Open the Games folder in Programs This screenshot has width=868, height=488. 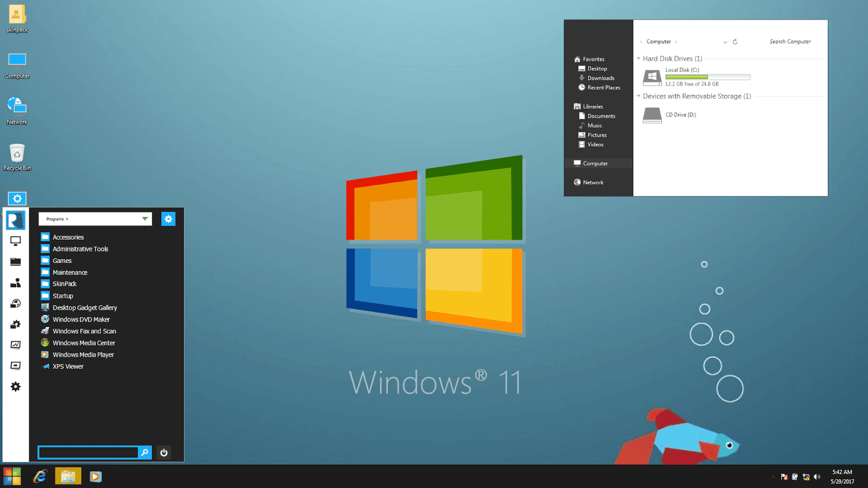(56, 261)
